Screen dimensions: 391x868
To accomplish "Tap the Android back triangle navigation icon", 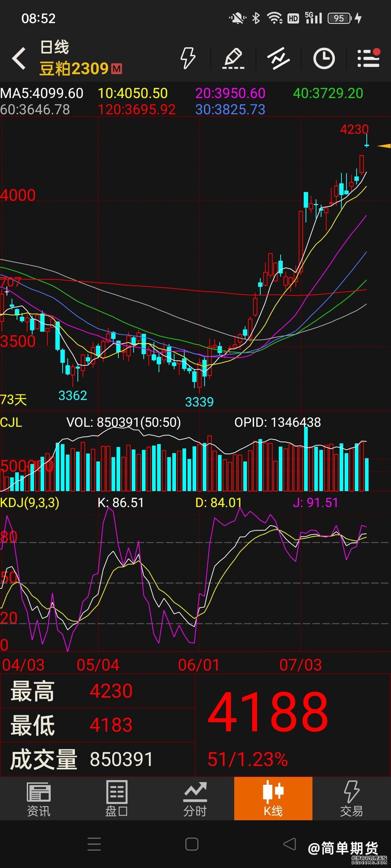I will (x=289, y=844).
